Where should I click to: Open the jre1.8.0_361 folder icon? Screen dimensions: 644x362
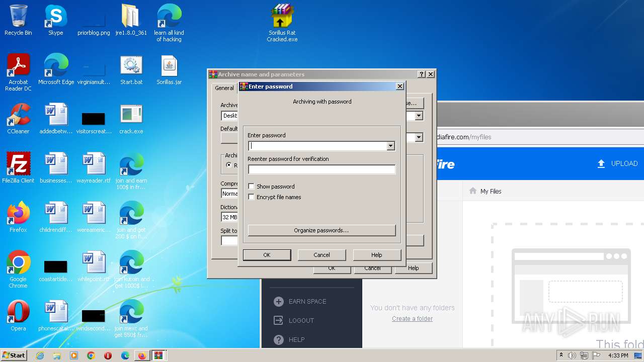[131, 20]
